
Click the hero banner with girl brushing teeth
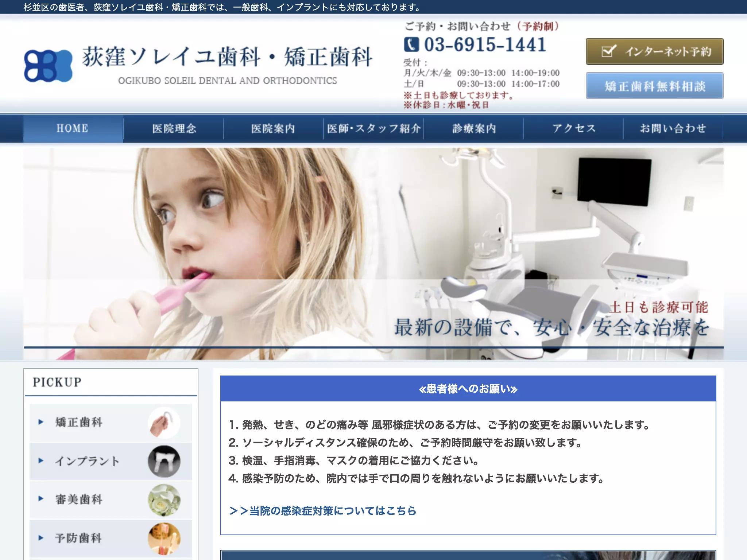(x=373, y=254)
